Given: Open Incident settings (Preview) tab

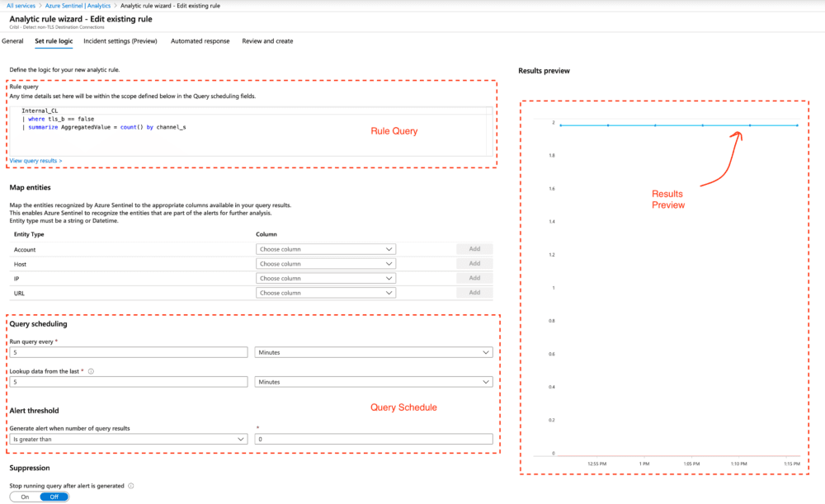Looking at the screenshot, I should point(120,40).
